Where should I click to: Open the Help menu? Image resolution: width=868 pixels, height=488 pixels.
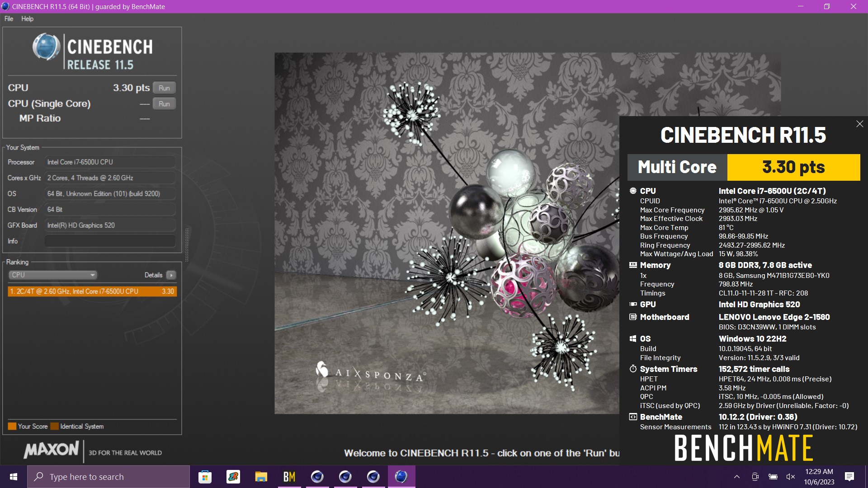pos(27,19)
